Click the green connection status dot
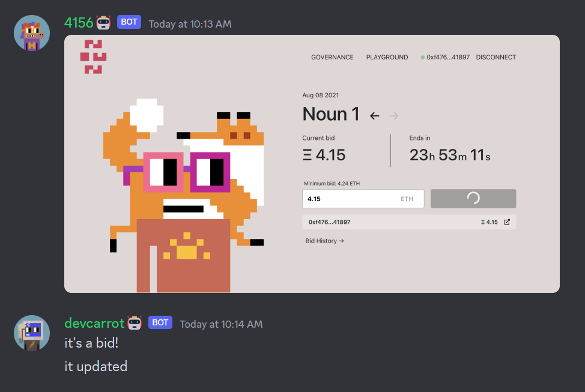Viewport: 585px width, 392px height. [423, 58]
